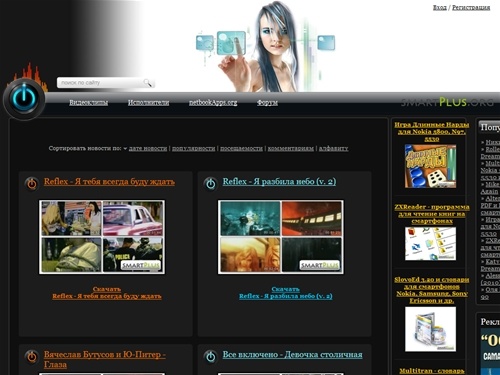Open the netbookApps.org menu link
The height and width of the screenshot is (375, 500).
coord(213,102)
